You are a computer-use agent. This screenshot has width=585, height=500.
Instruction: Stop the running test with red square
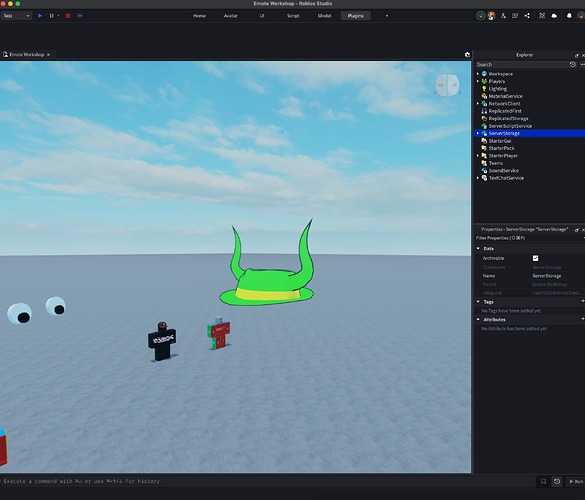[68, 16]
